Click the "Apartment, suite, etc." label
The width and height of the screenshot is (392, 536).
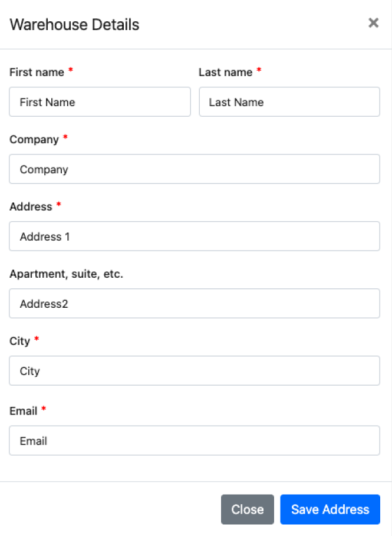tap(67, 274)
